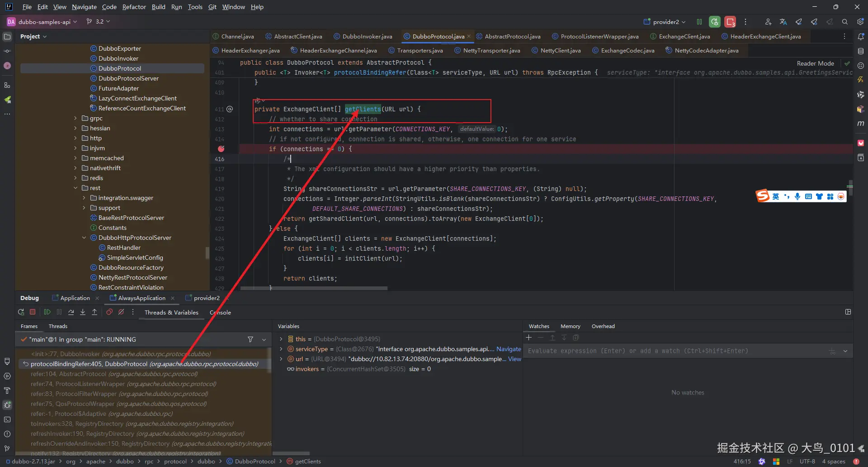Toggle the Sogou input method microphone
This screenshot has height=467, width=868.
click(797, 196)
